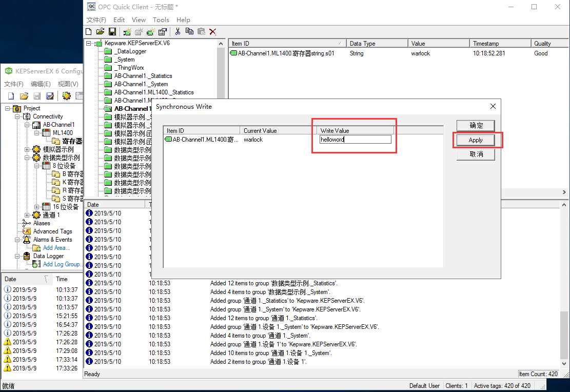Collapse Kepware.KEPServerEX.V6 node in Quick Client
The width and height of the screenshot is (570, 392).
[88, 43]
